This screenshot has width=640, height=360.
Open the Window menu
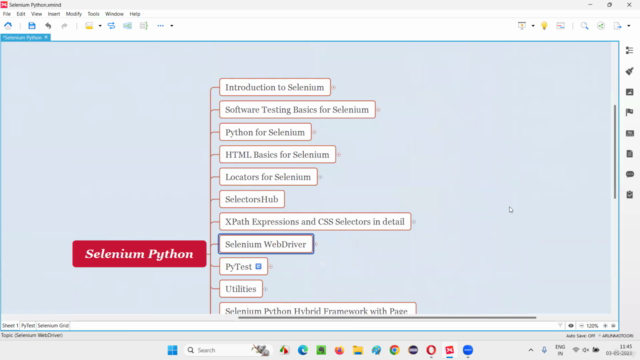coord(114,14)
